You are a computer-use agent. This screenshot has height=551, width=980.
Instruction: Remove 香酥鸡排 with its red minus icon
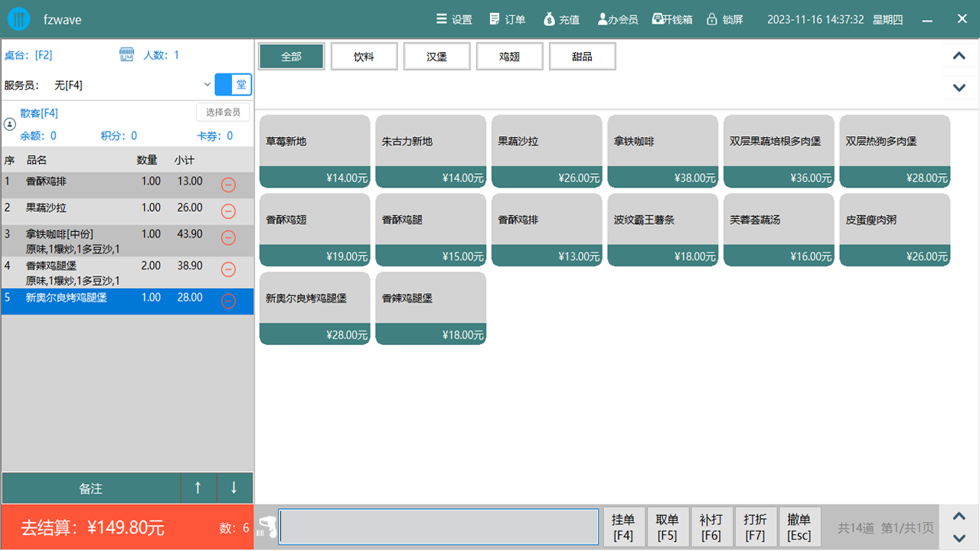pyautogui.click(x=228, y=184)
